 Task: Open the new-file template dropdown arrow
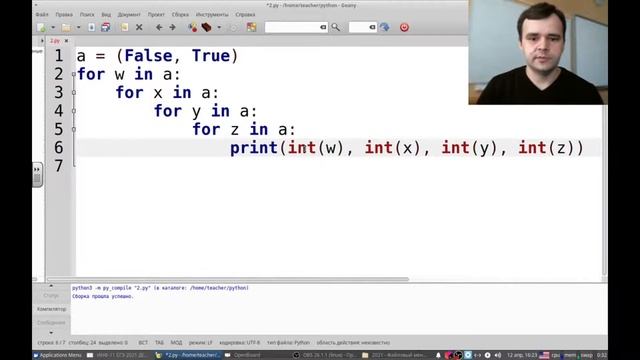click(x=53, y=27)
